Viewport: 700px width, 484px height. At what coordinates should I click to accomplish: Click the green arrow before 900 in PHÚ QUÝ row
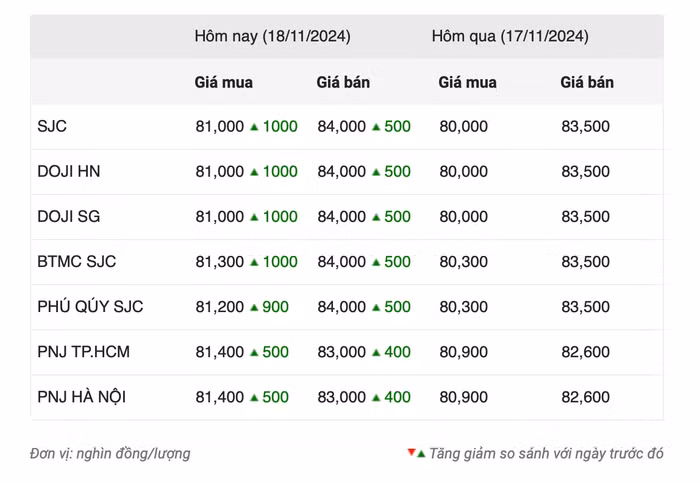(254, 307)
